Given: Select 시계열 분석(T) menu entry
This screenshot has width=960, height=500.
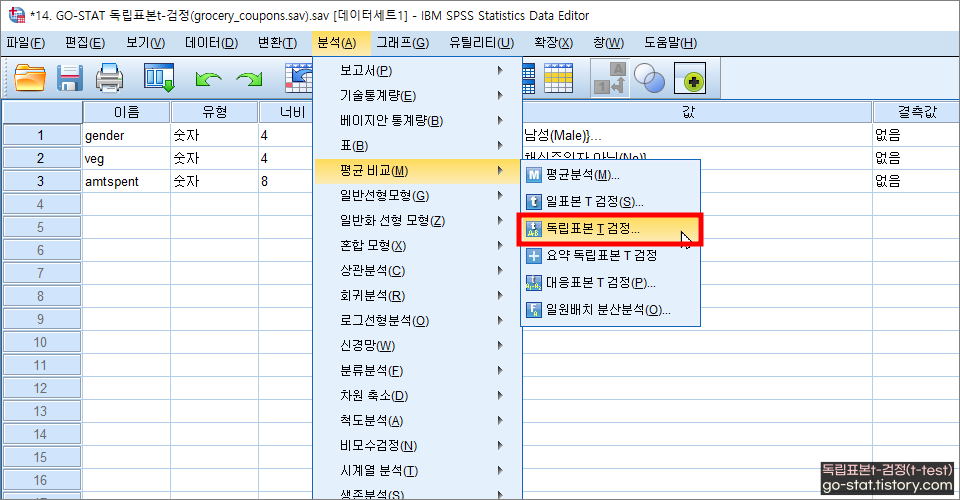Looking at the screenshot, I should tap(418, 471).
